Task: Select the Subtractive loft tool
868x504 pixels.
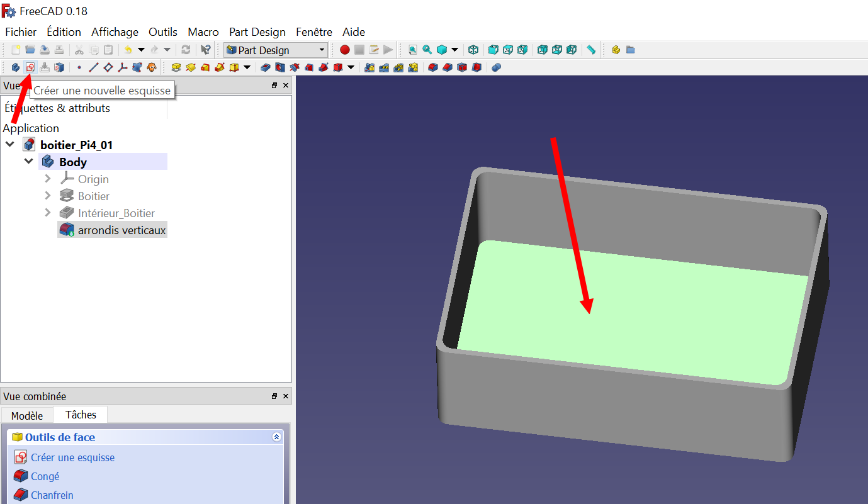Action: tap(308, 67)
